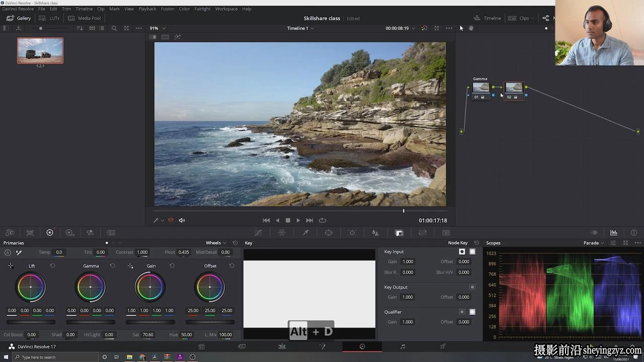Activate the white balance eyedropper

tap(19, 252)
